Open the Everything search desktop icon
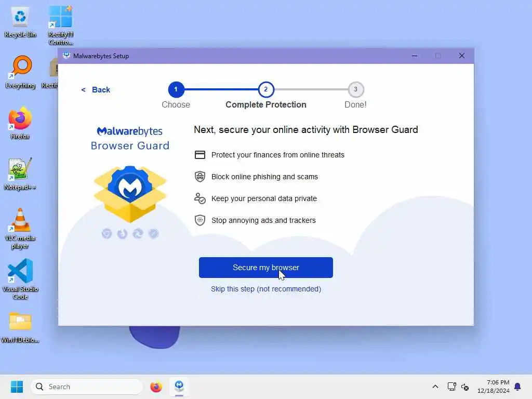532x399 pixels. point(20,72)
